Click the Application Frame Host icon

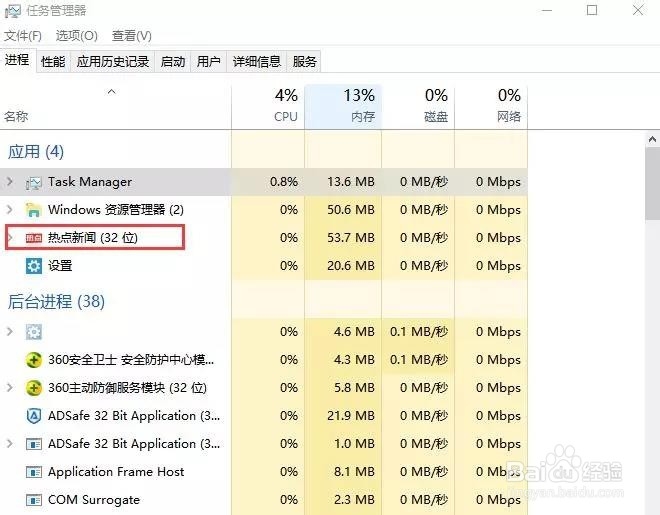pyautogui.click(x=34, y=472)
